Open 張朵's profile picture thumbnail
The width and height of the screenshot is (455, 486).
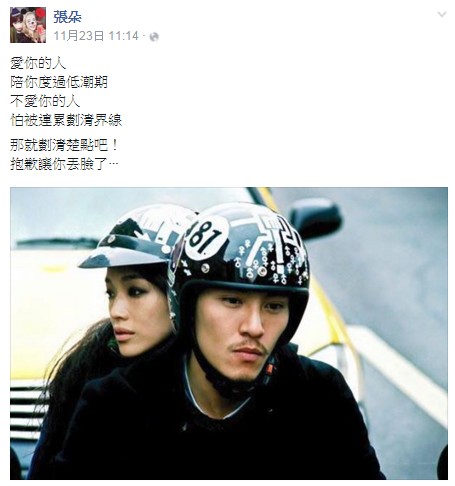[x=28, y=25]
